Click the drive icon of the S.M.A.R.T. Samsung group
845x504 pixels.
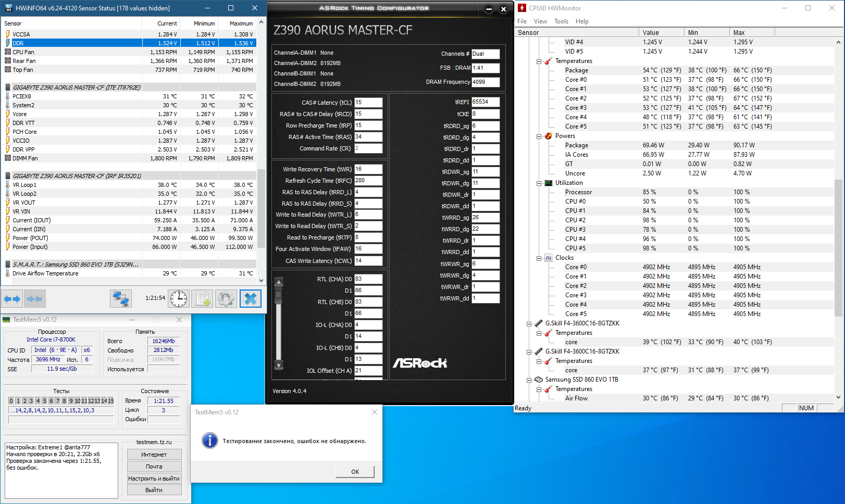[x=8, y=264]
